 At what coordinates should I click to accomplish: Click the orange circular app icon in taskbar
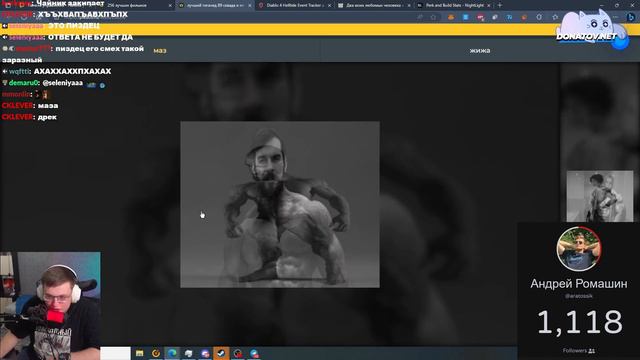click(x=156, y=353)
